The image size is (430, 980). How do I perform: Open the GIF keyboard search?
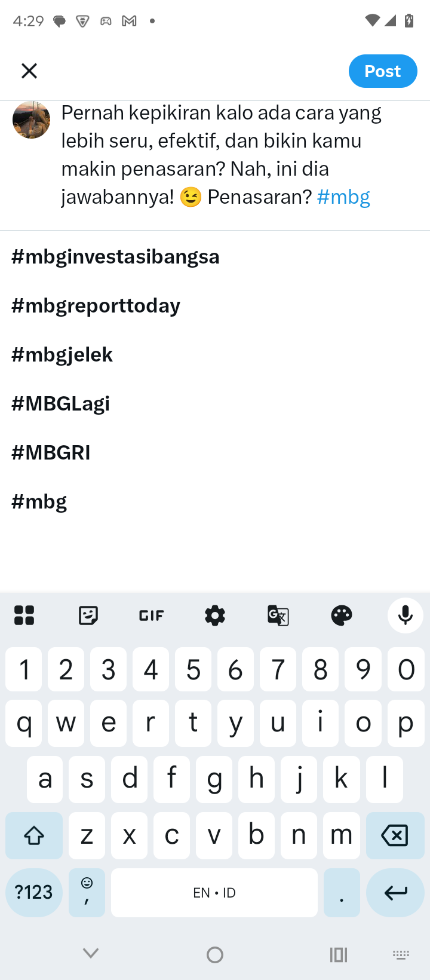click(x=151, y=615)
